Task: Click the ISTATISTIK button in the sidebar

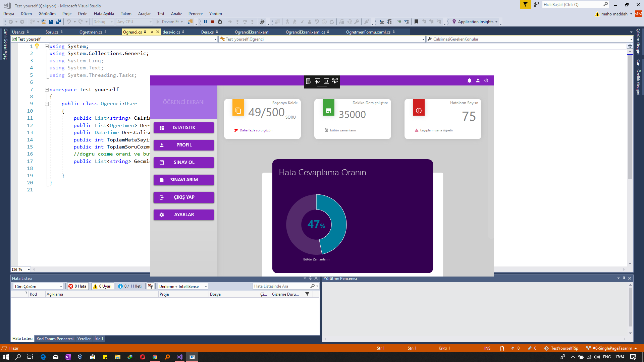Action: coord(184,127)
